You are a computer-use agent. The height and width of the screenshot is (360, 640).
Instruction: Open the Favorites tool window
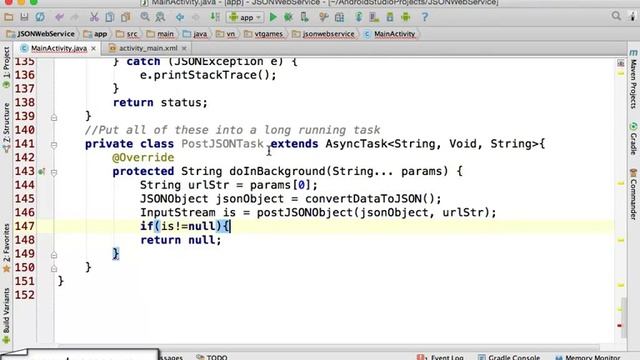pos(6,248)
